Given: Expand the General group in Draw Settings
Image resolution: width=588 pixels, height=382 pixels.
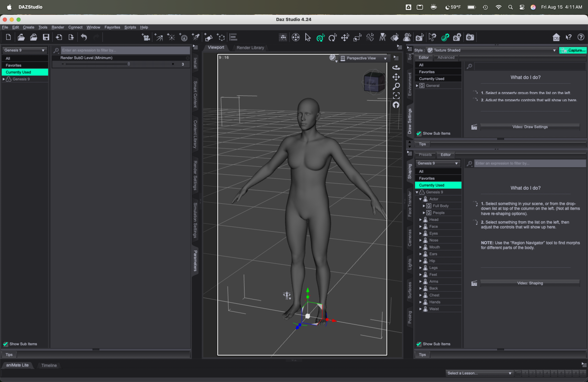Looking at the screenshot, I should tap(417, 86).
